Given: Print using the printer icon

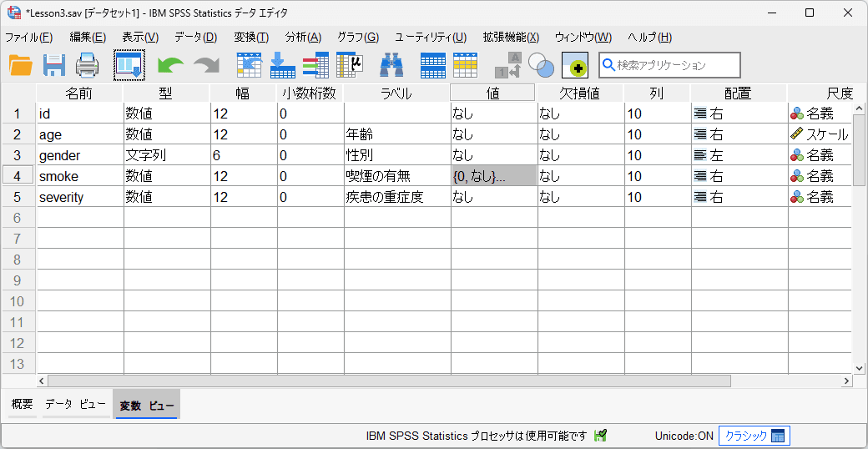Looking at the screenshot, I should tap(87, 65).
